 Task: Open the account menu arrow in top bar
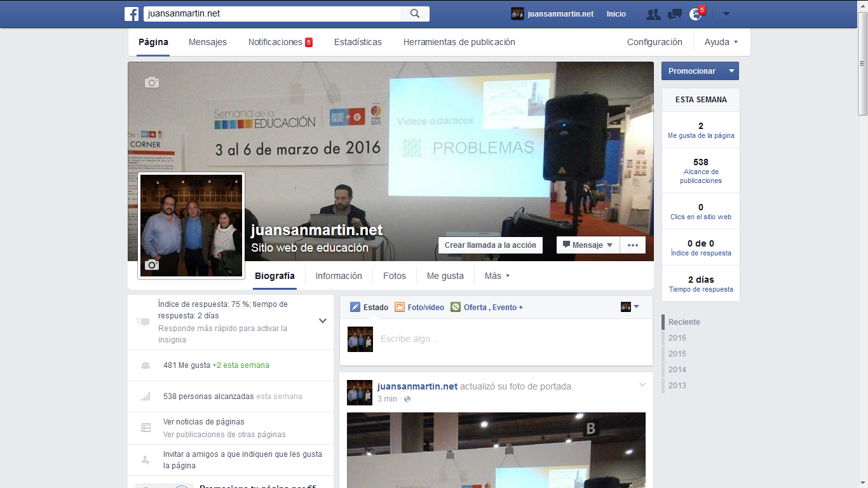pos(726,14)
